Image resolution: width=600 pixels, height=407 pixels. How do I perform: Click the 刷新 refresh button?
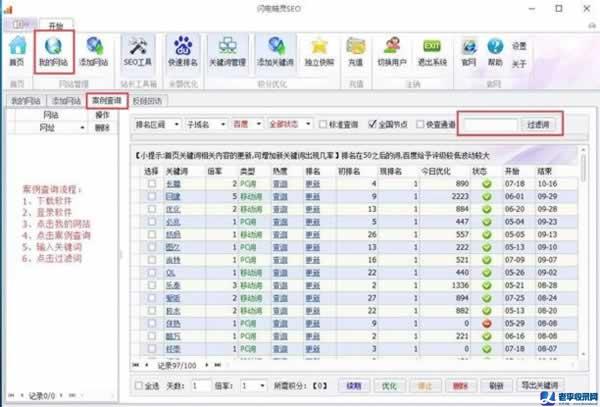point(496,386)
